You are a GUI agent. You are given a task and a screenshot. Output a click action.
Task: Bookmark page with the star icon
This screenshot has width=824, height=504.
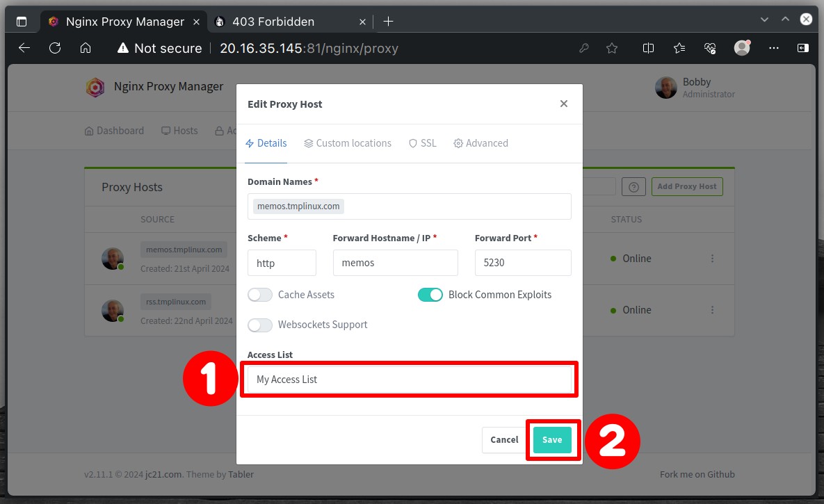point(612,49)
